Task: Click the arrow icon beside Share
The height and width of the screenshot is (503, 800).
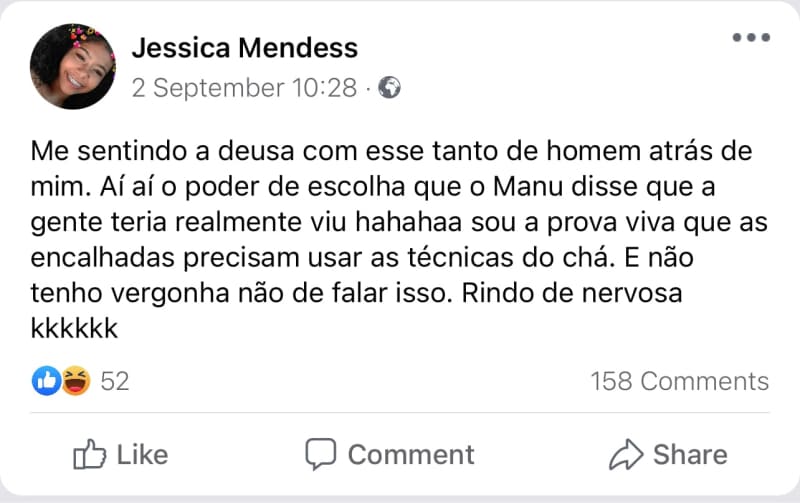Action: 626,454
